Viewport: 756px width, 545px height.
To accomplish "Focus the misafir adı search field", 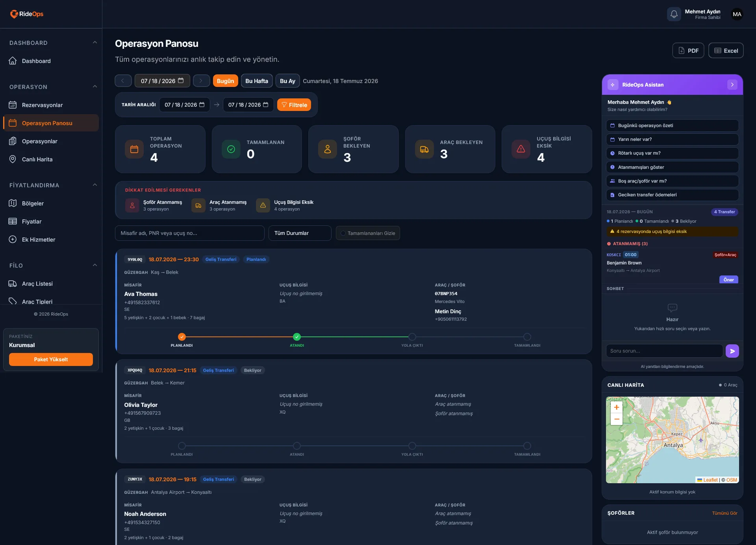I will (189, 233).
